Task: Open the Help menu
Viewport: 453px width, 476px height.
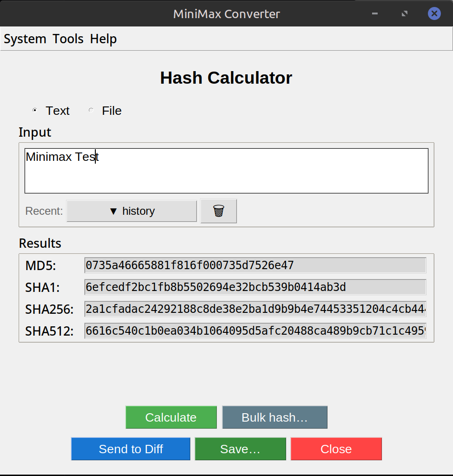Action: 103,39
